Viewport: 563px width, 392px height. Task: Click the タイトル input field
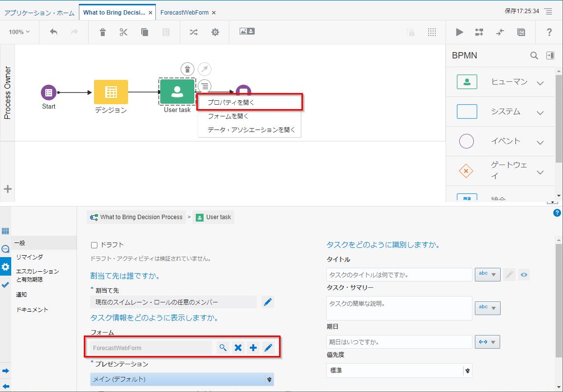(x=399, y=275)
